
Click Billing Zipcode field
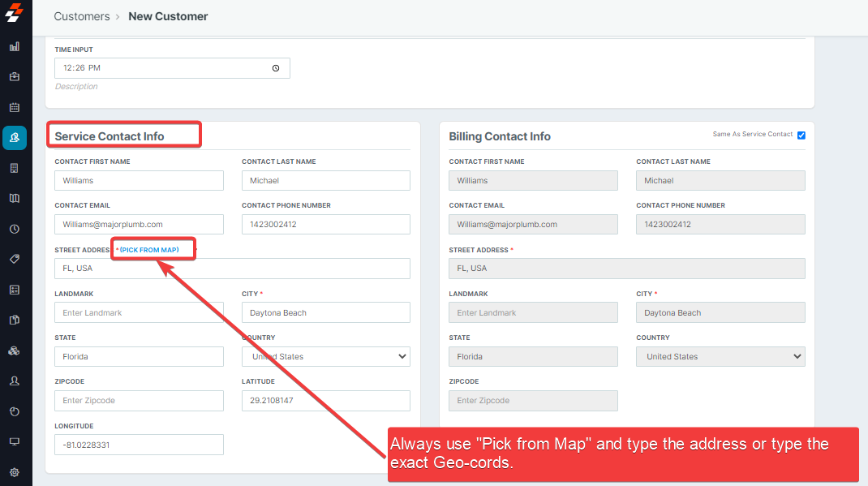tap(533, 401)
